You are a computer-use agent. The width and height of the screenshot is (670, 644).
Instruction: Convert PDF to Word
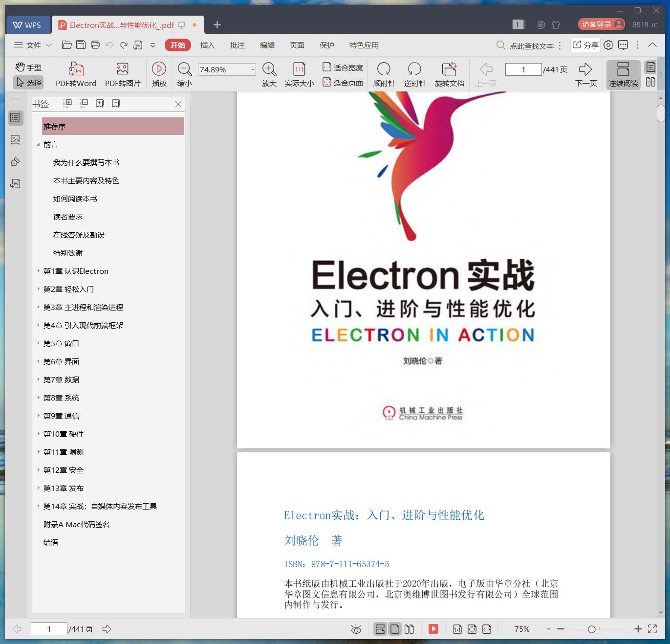76,75
